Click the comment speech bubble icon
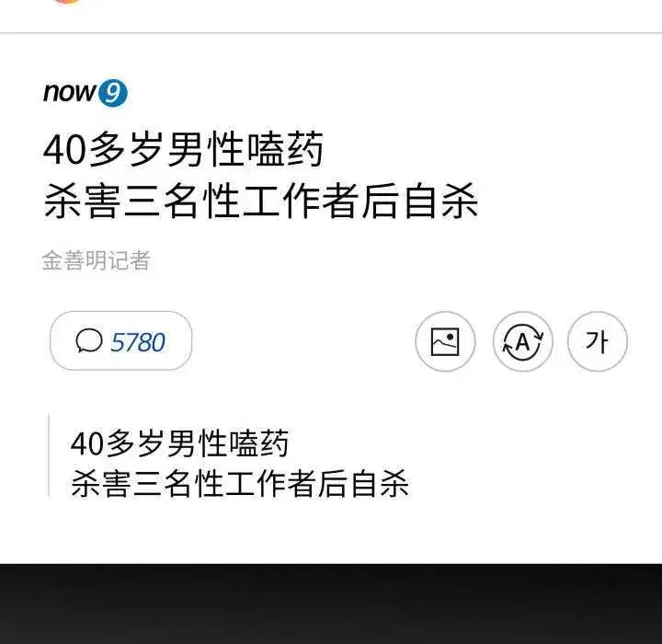Image resolution: width=662 pixels, height=644 pixels. (x=89, y=340)
